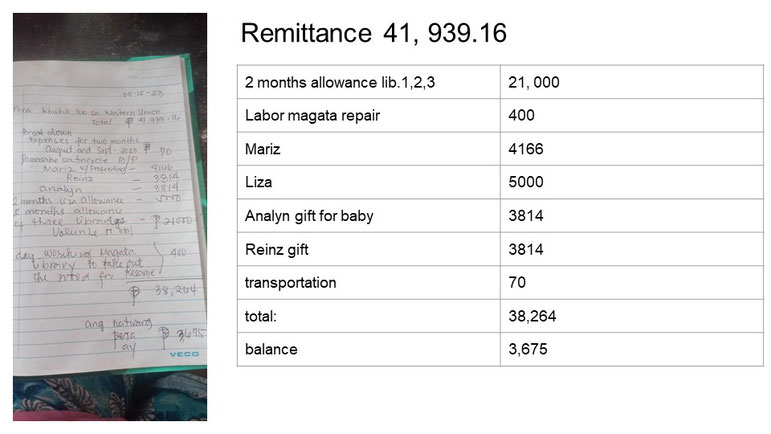Click the 400 amount cell
The width and height of the screenshot is (771, 434).
point(632,116)
